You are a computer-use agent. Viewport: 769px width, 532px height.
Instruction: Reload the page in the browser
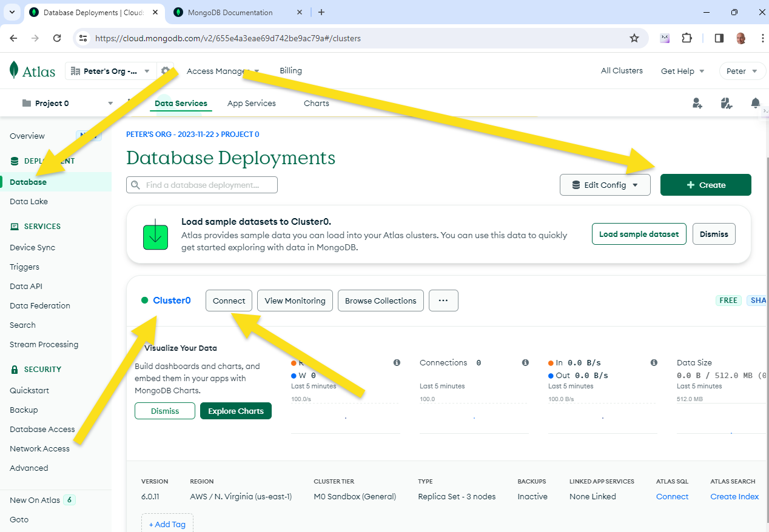click(x=57, y=38)
